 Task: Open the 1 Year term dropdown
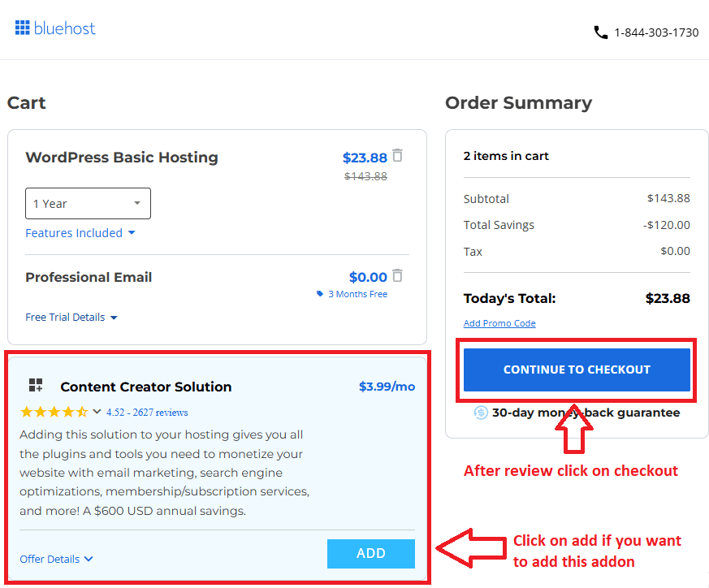88,203
